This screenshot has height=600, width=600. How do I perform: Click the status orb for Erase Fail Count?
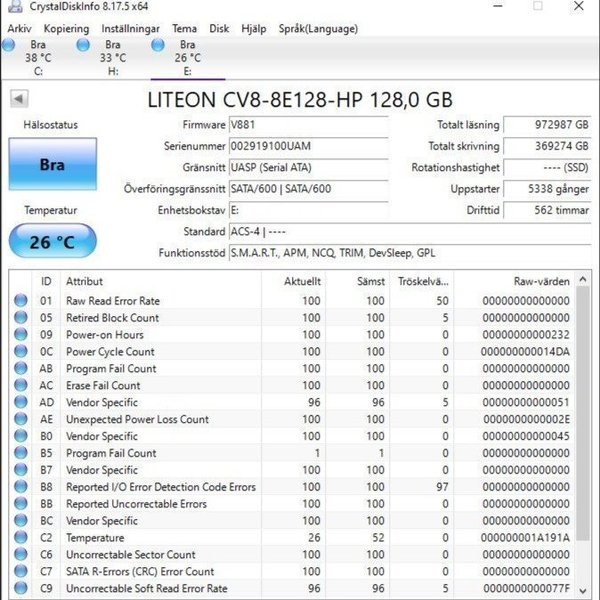coord(21,385)
